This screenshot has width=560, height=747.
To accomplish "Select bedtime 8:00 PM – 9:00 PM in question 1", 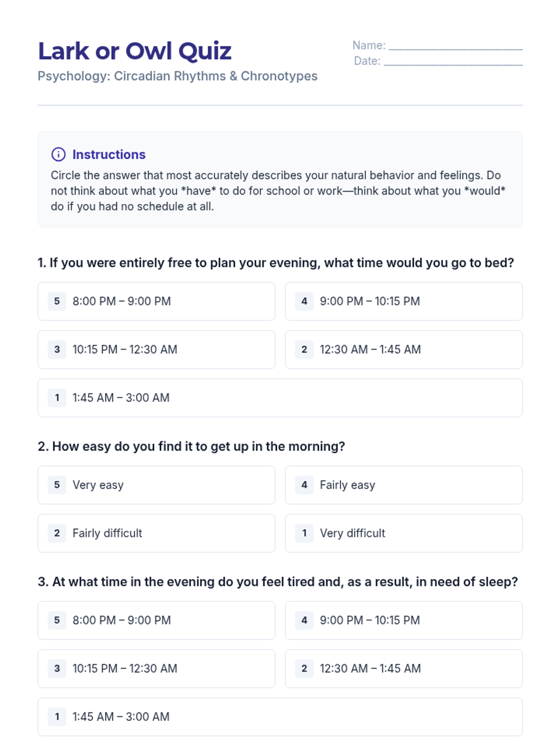I will 156,301.
